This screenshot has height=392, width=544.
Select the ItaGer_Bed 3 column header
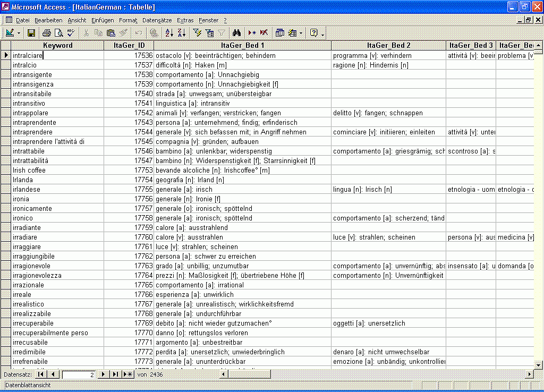tap(471, 46)
